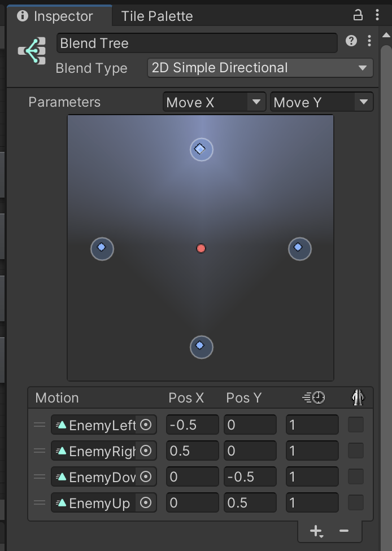392x551 pixels.
Task: Check mirror box for EnemyUp motion
Action: (x=356, y=502)
